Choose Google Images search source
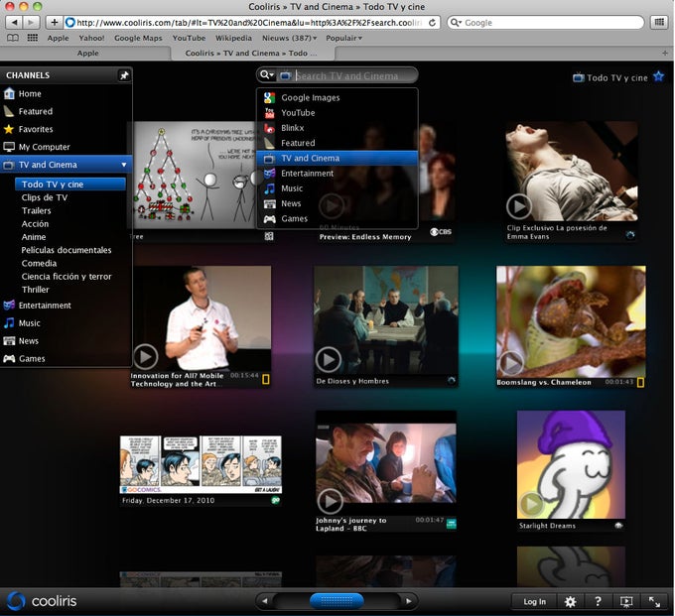This screenshot has width=675, height=616. 337,97
